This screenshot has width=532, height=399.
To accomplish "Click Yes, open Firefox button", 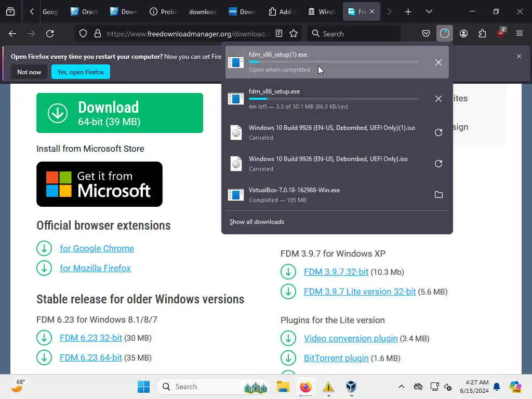I will pos(81,72).
